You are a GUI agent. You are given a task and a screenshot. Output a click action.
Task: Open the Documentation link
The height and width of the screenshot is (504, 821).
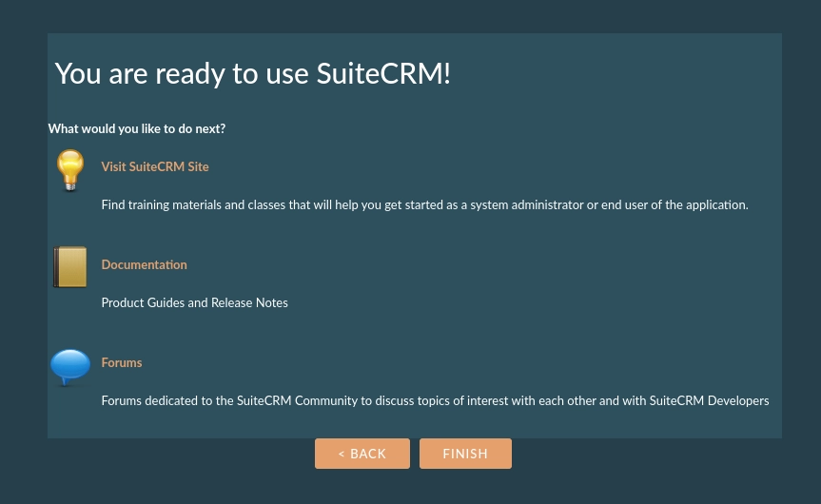pos(144,264)
